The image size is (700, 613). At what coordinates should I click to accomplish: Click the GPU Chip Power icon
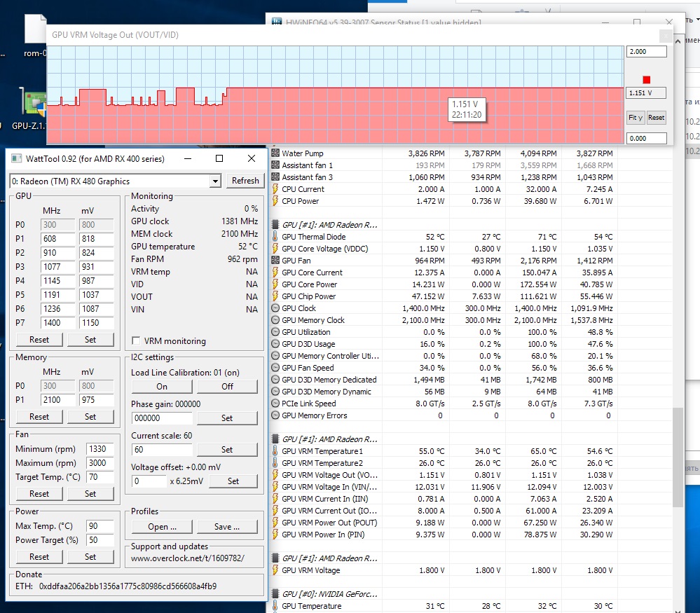[x=275, y=296]
